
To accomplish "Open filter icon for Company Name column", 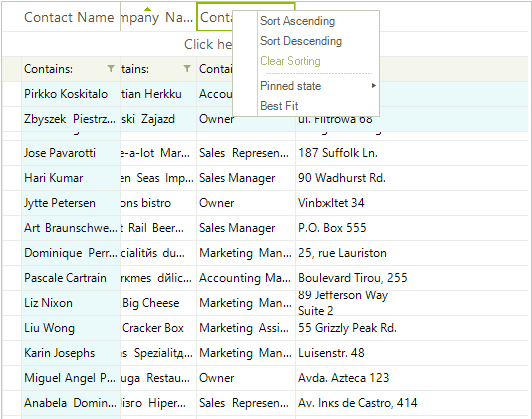I will (187, 69).
